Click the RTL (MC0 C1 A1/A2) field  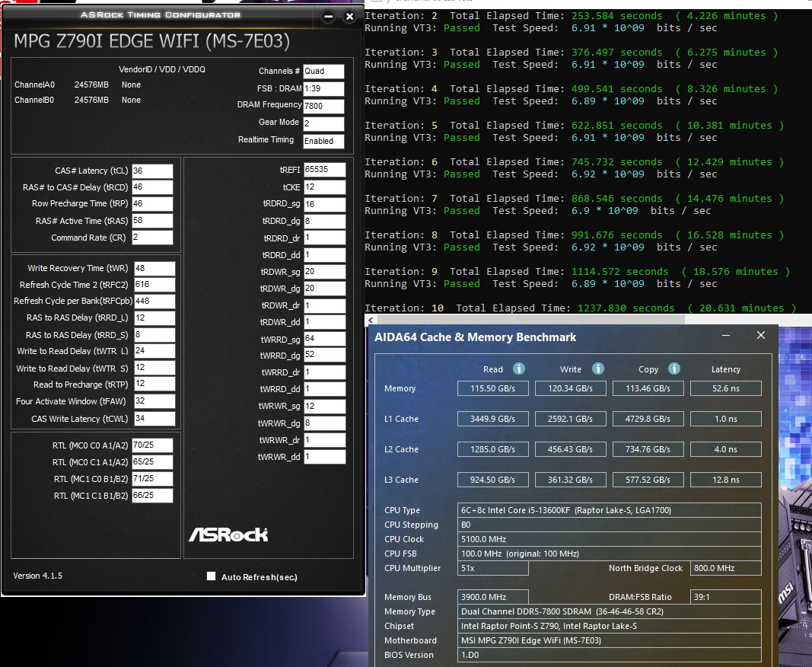(x=152, y=461)
